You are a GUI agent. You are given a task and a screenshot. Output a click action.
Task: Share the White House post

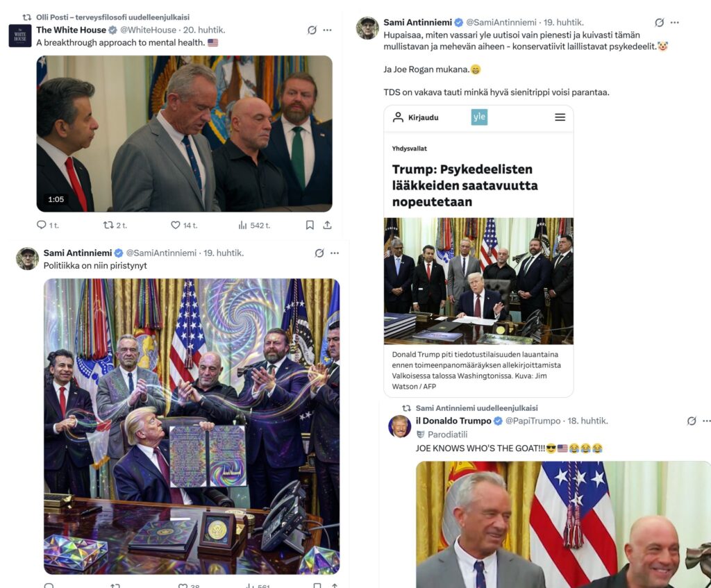point(328,225)
